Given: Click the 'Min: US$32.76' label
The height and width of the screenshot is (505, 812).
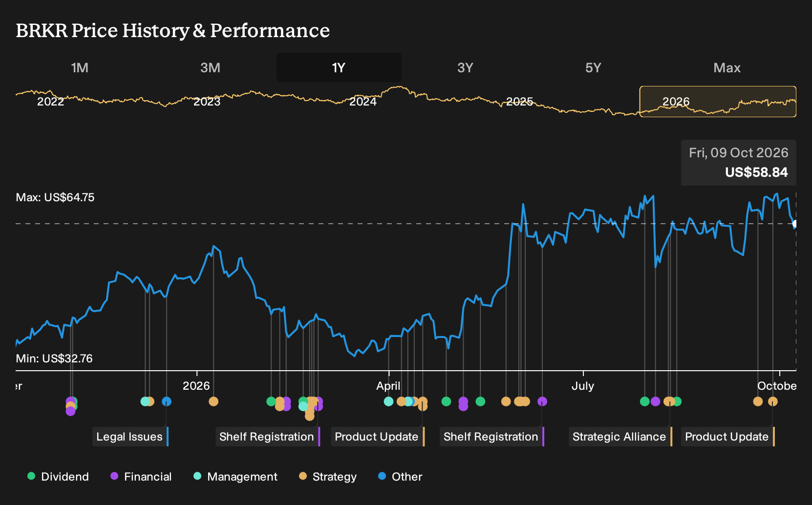Looking at the screenshot, I should [54, 358].
